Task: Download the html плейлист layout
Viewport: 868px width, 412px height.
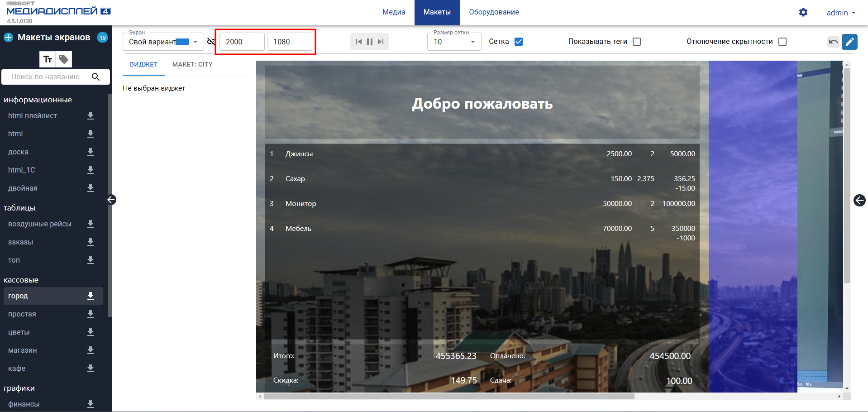Action: [91, 116]
